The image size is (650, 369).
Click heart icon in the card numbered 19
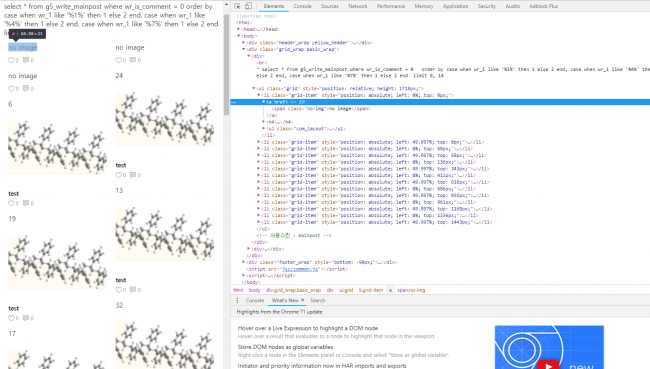click(x=11, y=318)
